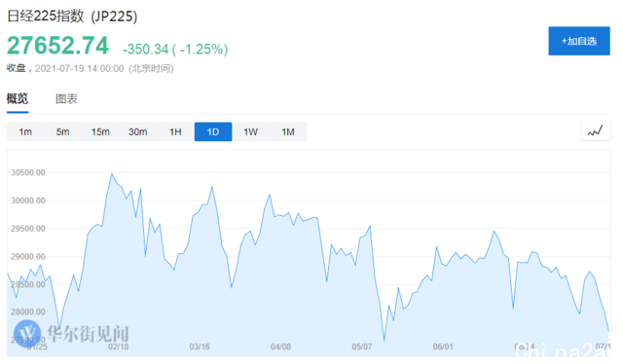Screen dimensions: 623x364
Task: Choose the 15m time interval
Action: pos(100,132)
